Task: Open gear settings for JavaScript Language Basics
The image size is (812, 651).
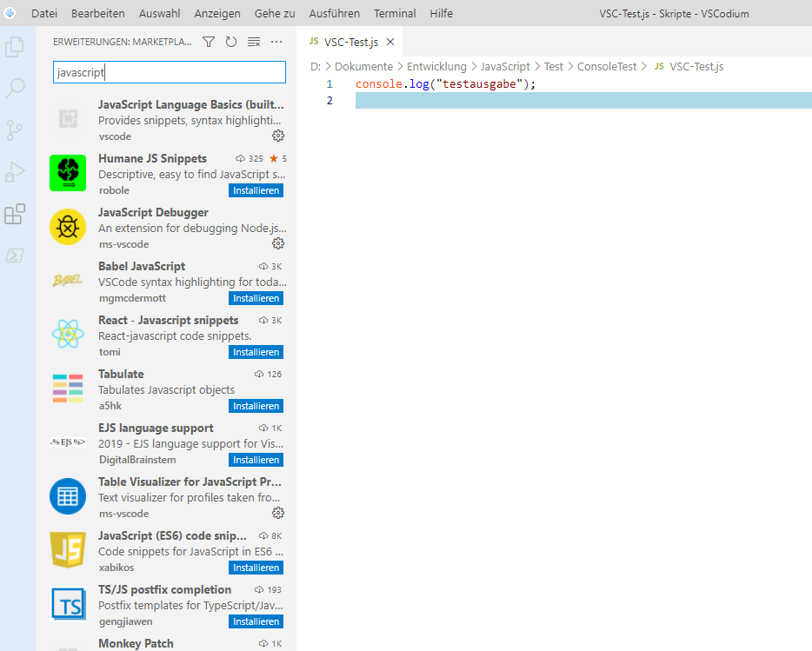Action: pyautogui.click(x=278, y=136)
